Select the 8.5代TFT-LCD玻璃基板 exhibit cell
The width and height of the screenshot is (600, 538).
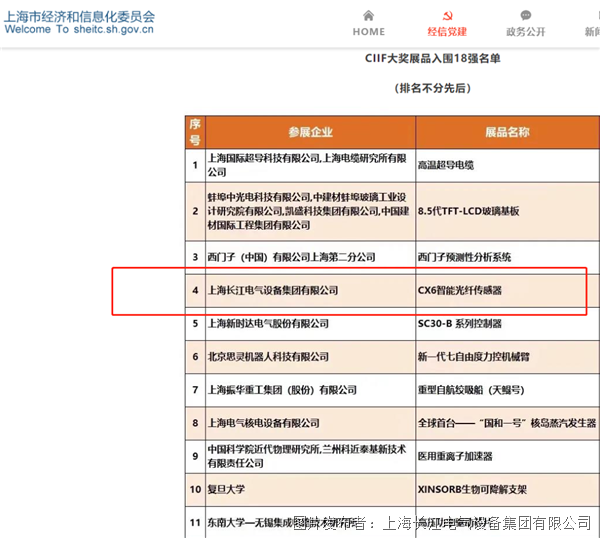coord(507,211)
